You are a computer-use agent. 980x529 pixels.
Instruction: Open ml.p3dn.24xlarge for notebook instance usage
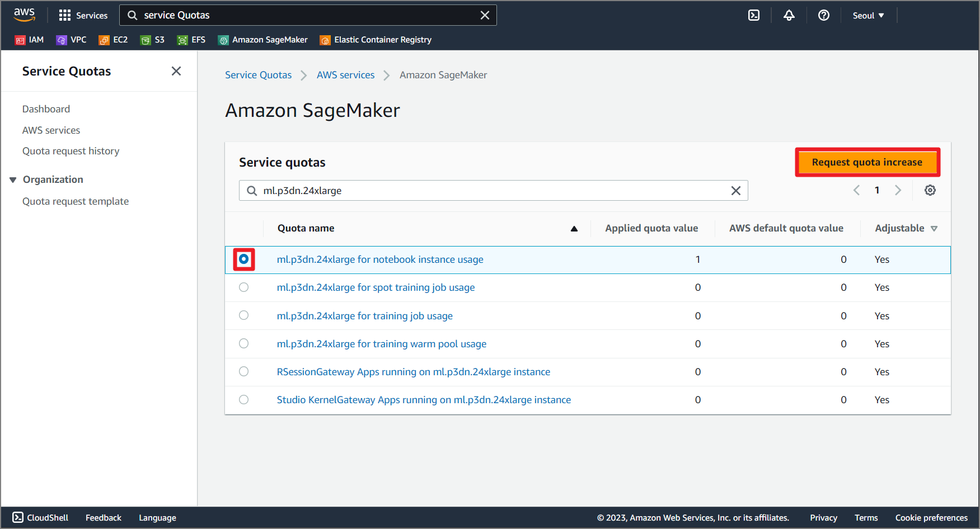(x=380, y=259)
